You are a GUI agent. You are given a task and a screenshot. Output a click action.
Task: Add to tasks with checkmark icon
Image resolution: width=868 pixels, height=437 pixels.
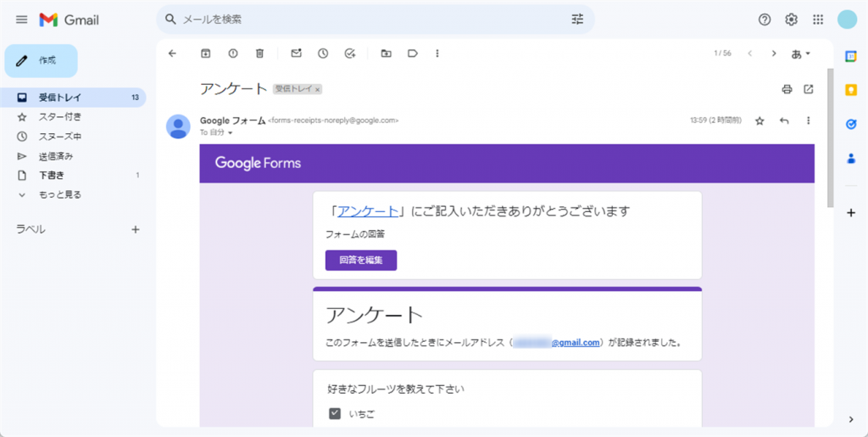(x=350, y=53)
